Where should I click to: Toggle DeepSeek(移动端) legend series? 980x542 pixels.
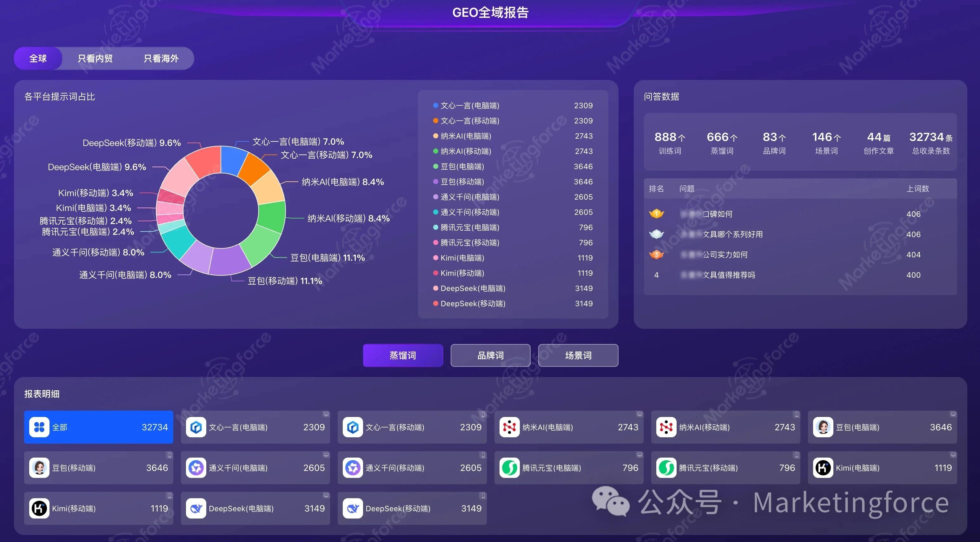473,303
